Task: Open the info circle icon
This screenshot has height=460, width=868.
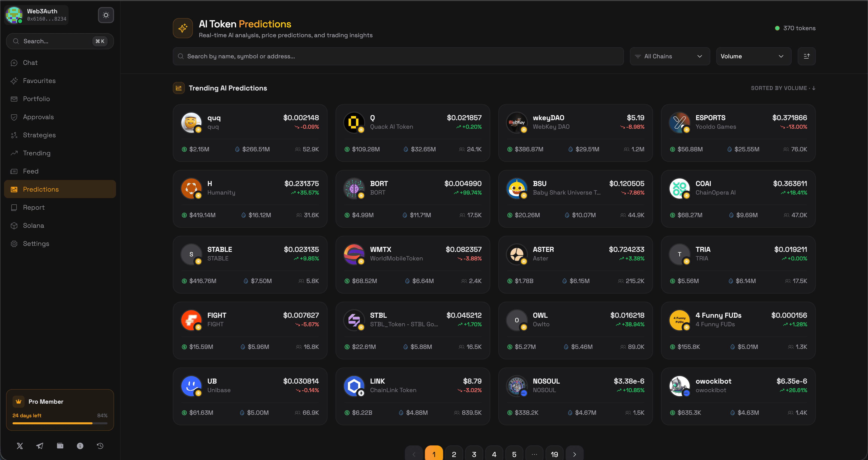Action: 80,446
